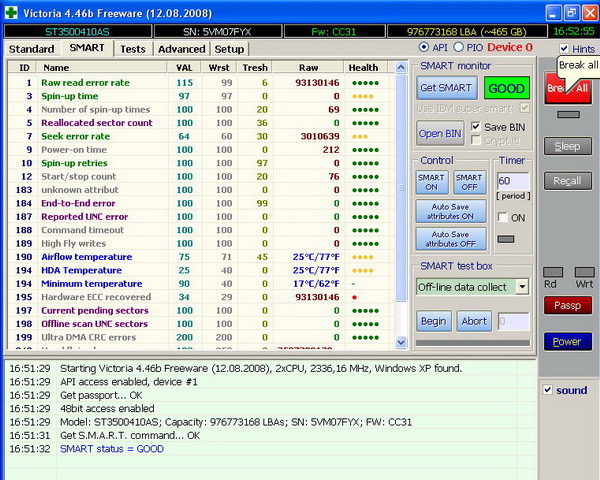This screenshot has width=600, height=480.
Task: Select the PIO access mode radio button
Action: [459, 47]
